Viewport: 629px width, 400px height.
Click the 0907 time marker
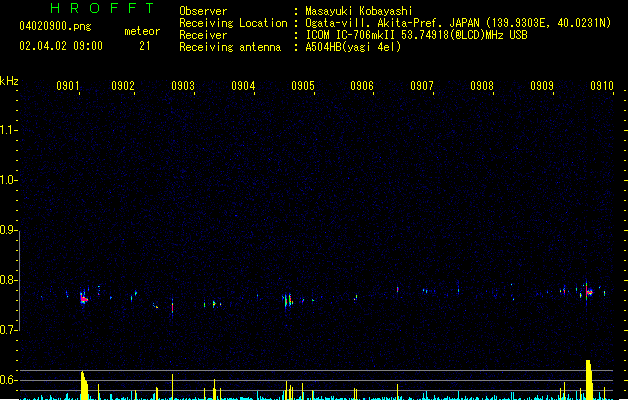coord(422,86)
